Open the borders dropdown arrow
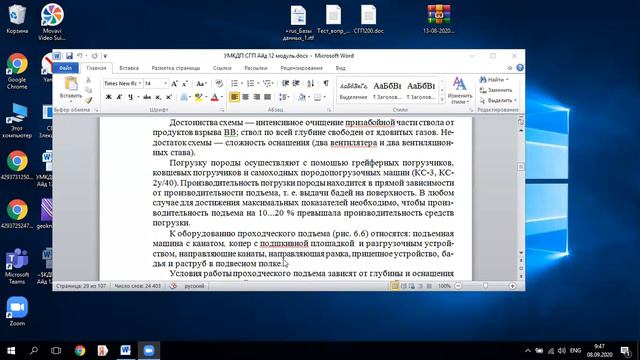 (325, 97)
